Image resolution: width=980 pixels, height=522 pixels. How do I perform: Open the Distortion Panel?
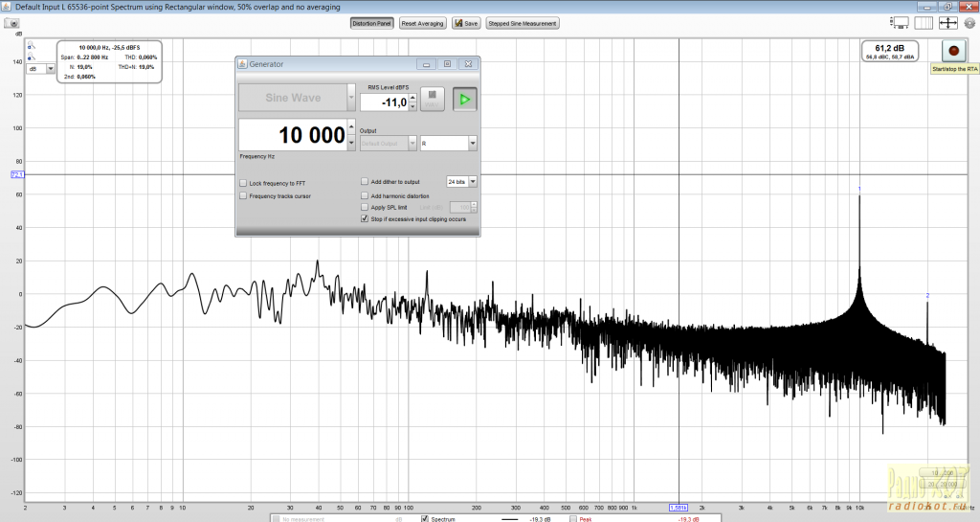tap(371, 23)
